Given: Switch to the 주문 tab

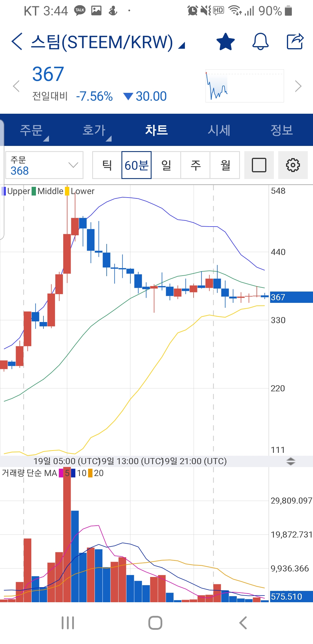Looking at the screenshot, I should click(x=31, y=130).
